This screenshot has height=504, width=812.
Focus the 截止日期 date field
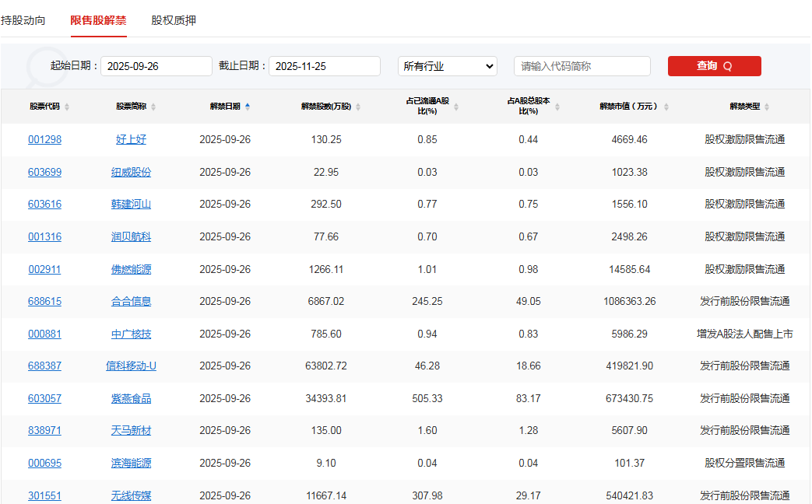324,66
